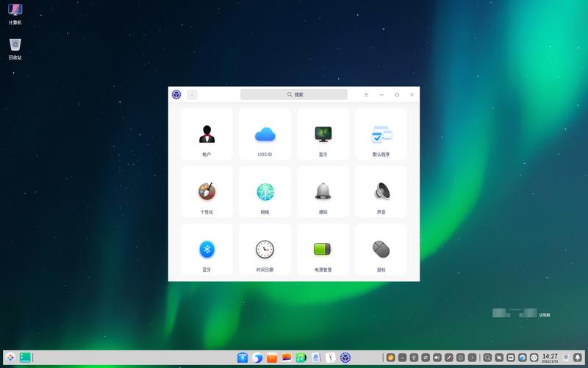Open the 时间日期 clock module
Viewport: 588px width, 368px height.
(265, 250)
